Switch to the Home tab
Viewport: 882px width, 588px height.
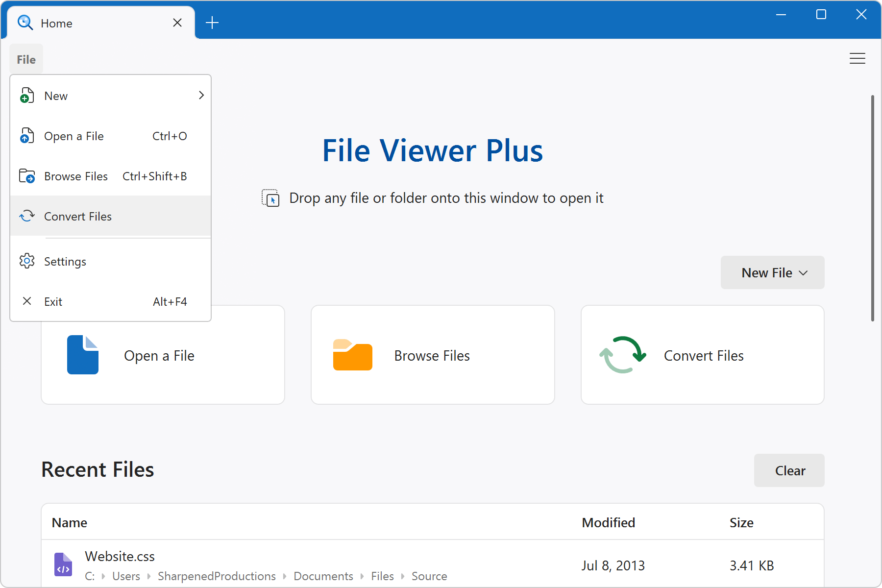tap(57, 23)
